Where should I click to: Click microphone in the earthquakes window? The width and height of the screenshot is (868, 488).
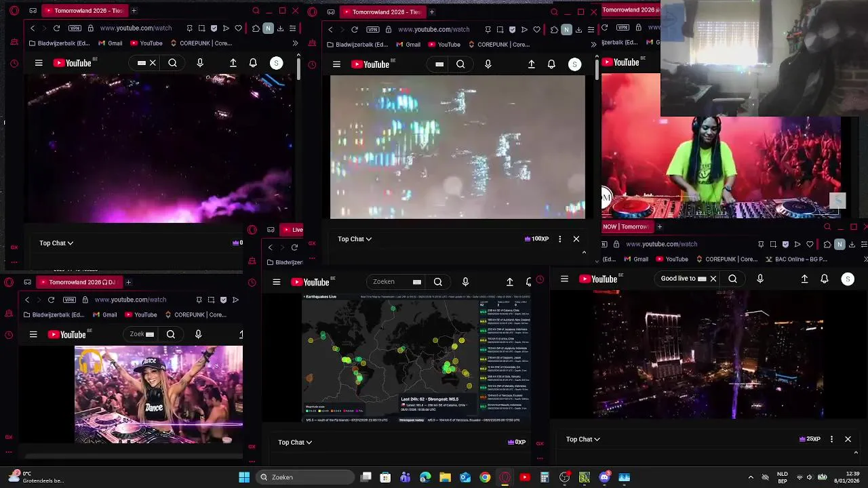coord(465,282)
